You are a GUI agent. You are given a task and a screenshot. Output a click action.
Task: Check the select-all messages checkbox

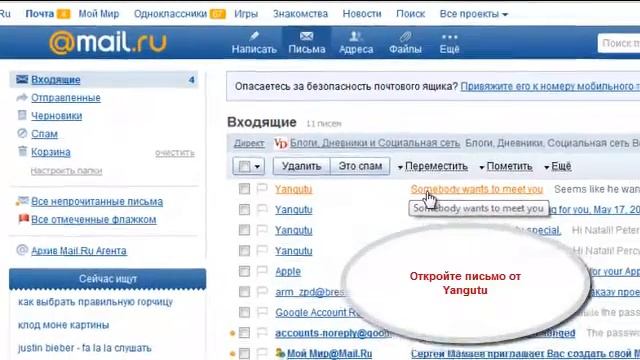[244, 166]
